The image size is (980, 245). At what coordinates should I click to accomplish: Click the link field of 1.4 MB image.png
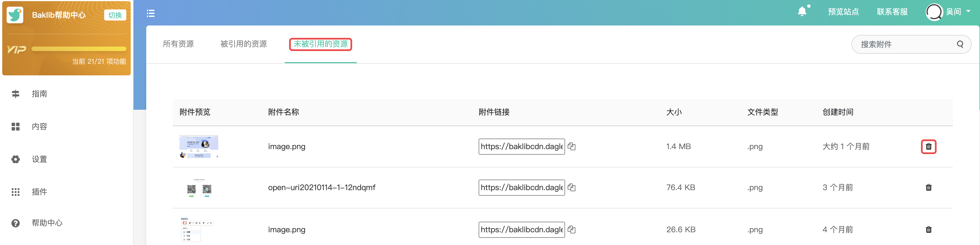(522, 146)
